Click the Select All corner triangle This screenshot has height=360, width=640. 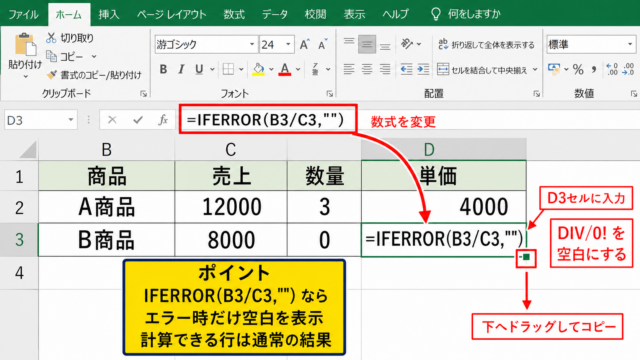click(x=28, y=150)
